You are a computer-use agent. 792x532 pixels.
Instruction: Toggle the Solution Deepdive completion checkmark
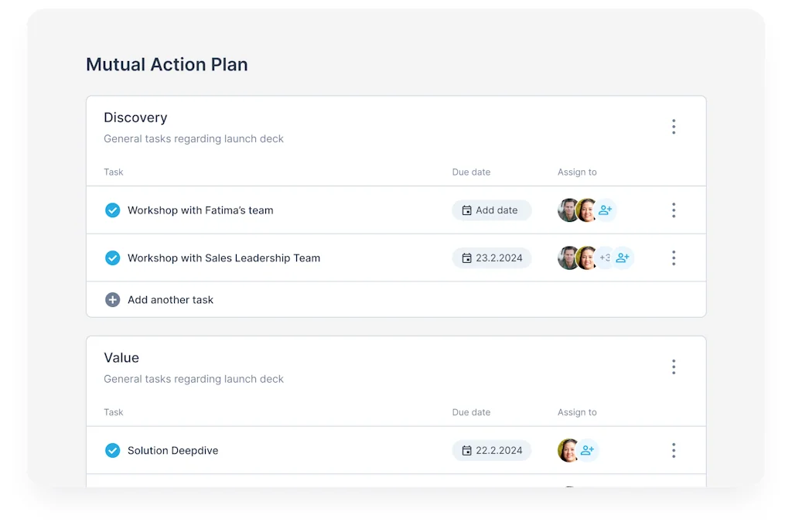(112, 450)
